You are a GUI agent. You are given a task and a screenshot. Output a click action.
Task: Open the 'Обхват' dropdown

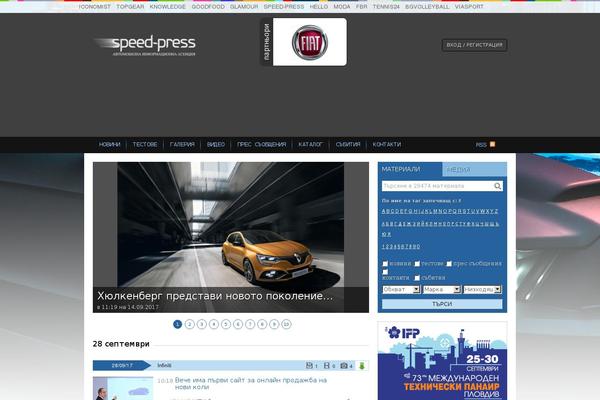coord(401,290)
